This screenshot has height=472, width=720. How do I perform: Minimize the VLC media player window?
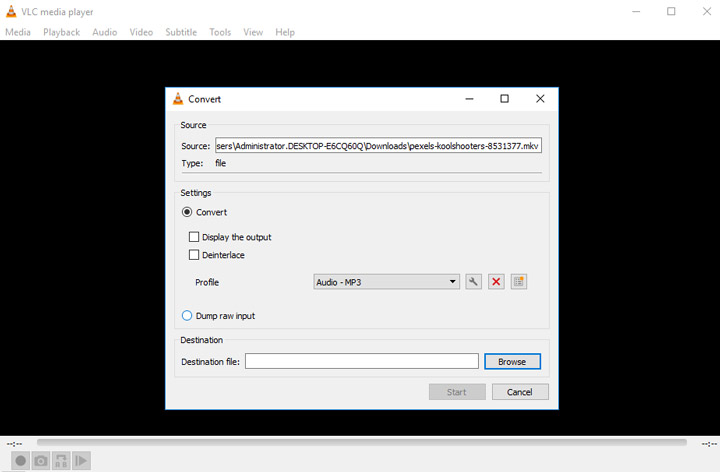pos(636,11)
